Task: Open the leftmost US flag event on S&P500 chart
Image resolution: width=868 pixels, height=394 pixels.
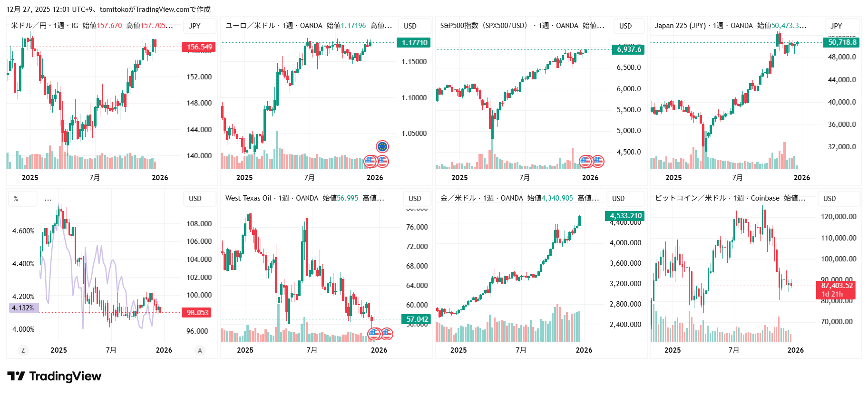Action: tap(585, 162)
